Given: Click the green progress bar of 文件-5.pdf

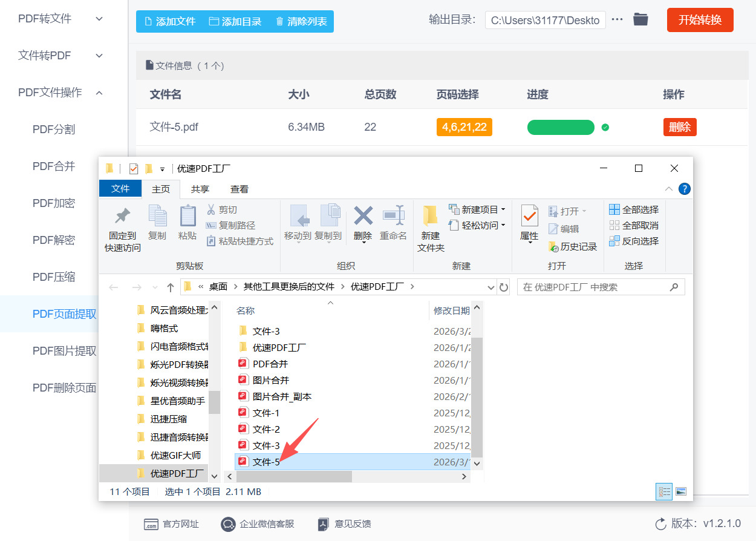Looking at the screenshot, I should point(561,128).
